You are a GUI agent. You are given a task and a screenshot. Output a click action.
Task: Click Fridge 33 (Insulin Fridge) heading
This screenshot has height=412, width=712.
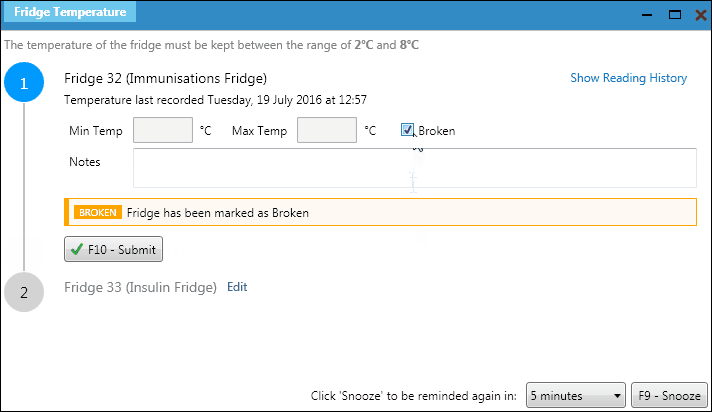click(140, 287)
